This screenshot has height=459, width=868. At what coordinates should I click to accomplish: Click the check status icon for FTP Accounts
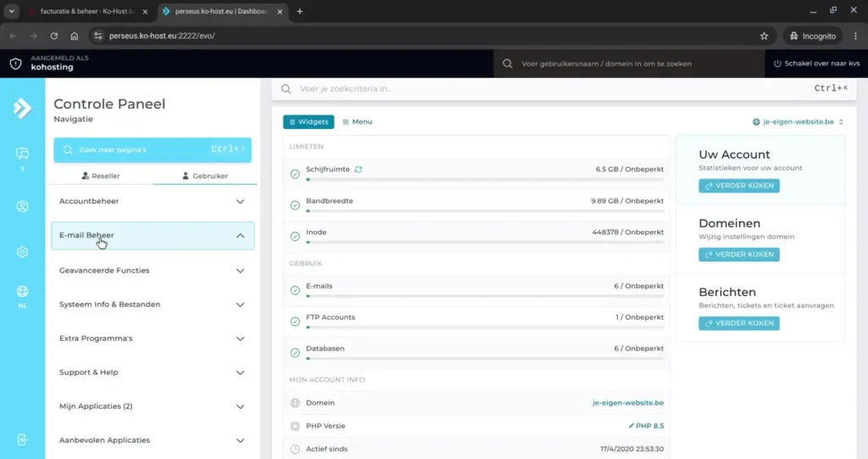295,321
